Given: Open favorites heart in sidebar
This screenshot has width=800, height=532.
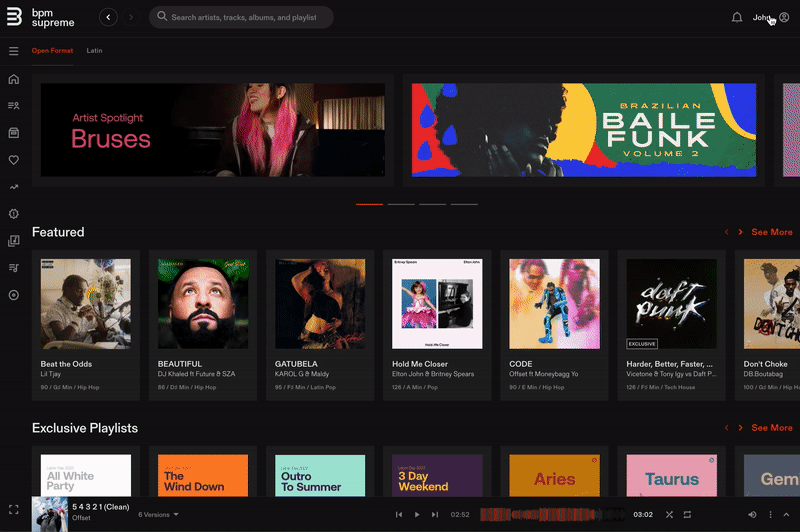Looking at the screenshot, I should click(14, 160).
